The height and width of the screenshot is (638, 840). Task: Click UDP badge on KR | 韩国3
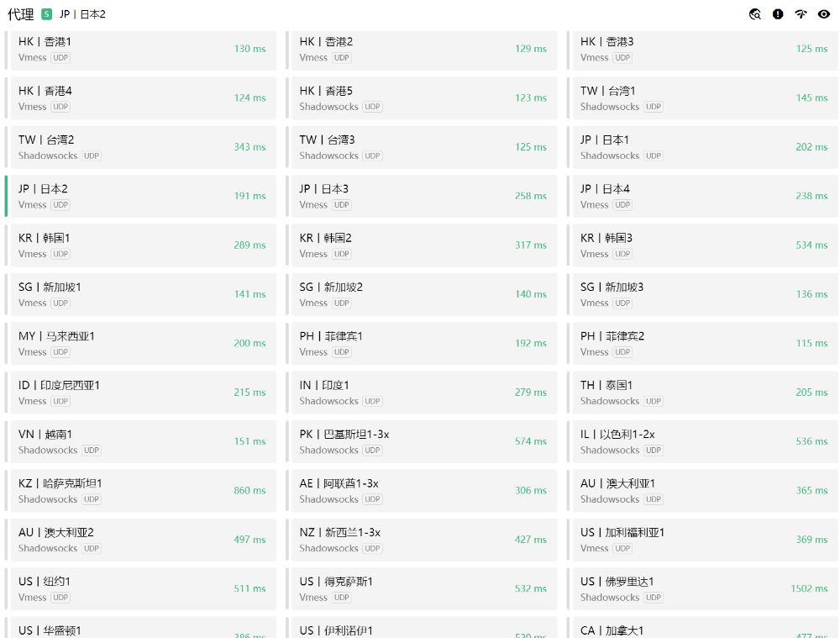(622, 254)
